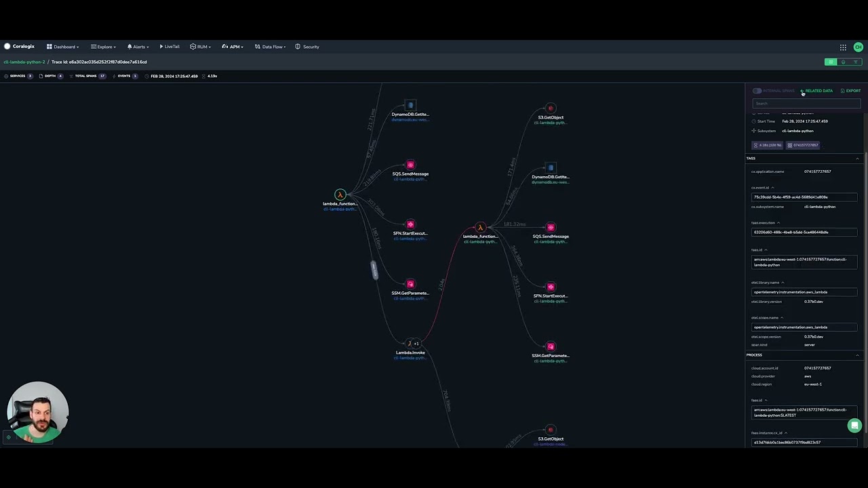Open the APM dropdown menu
This screenshot has width=868, height=488.
point(233,47)
